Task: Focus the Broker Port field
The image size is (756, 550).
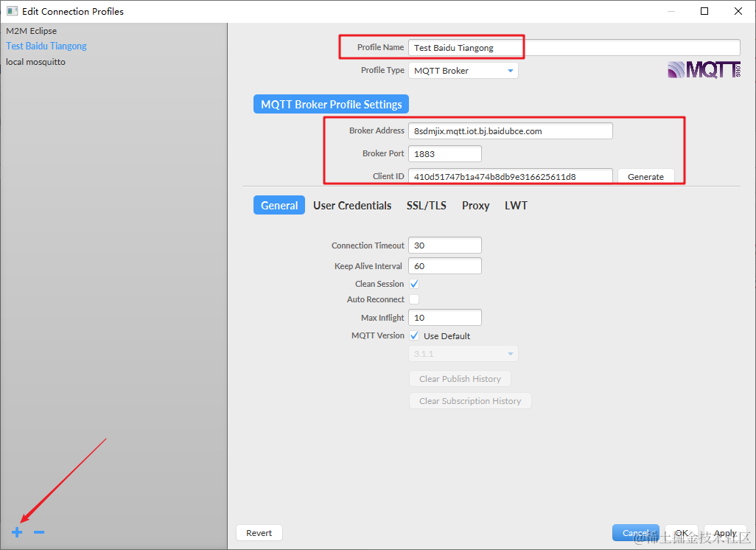Action: point(445,153)
